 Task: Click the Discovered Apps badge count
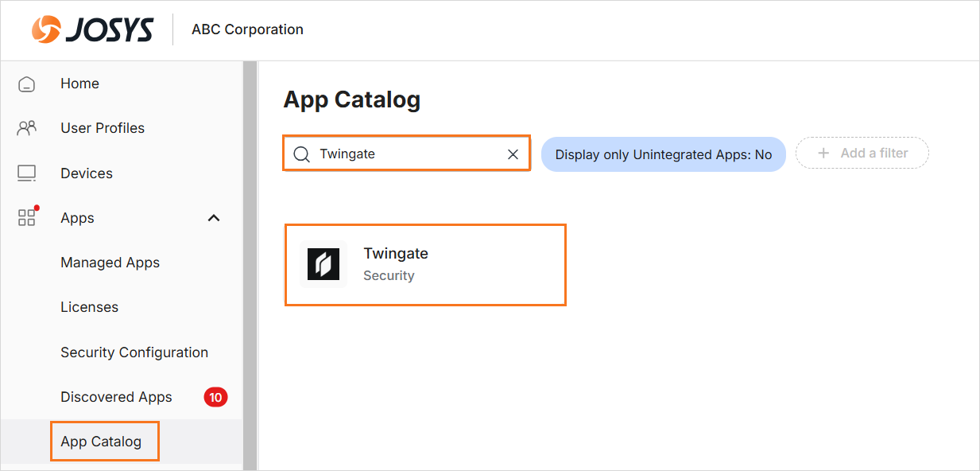(215, 397)
